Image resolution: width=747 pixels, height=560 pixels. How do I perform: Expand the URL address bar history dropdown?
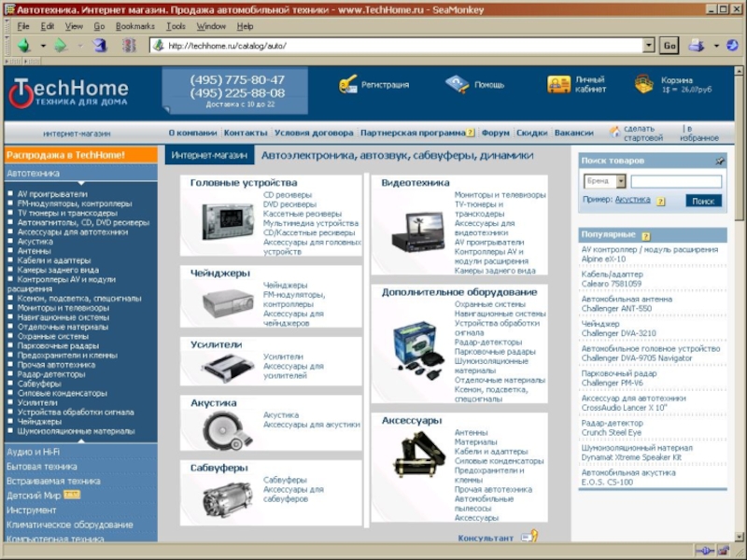(649, 45)
